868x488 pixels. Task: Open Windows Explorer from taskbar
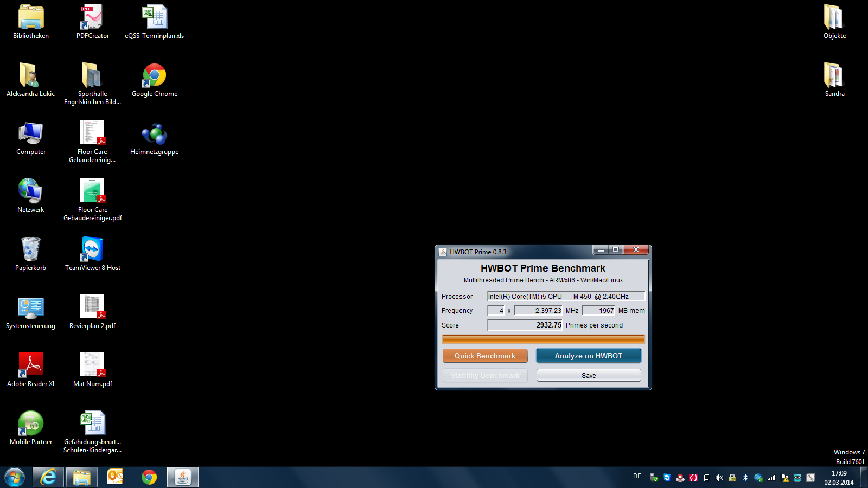coord(82,477)
